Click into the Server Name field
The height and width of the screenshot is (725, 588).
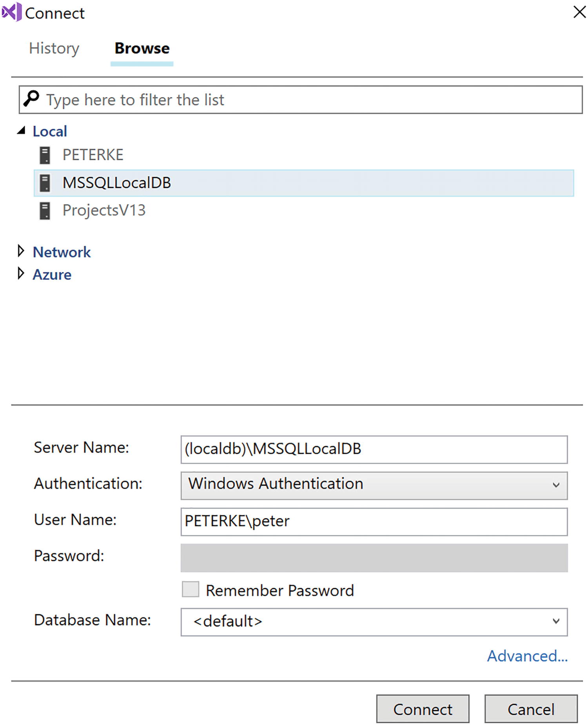[x=374, y=449]
